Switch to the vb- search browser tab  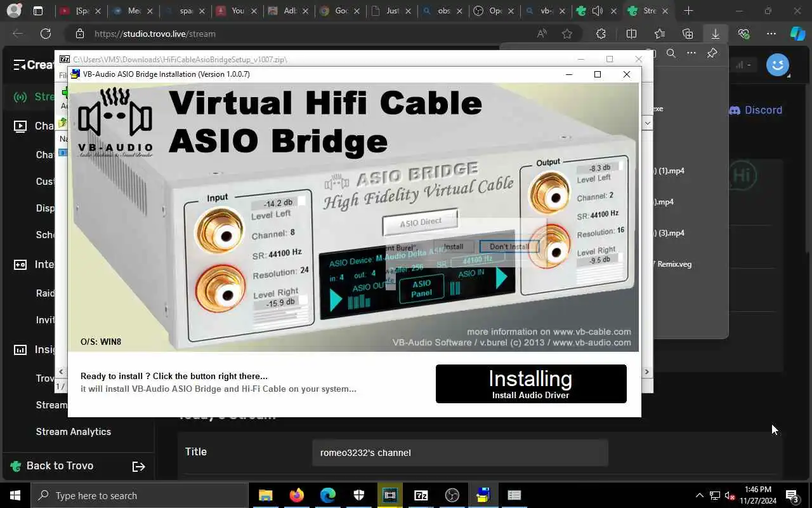click(545, 11)
